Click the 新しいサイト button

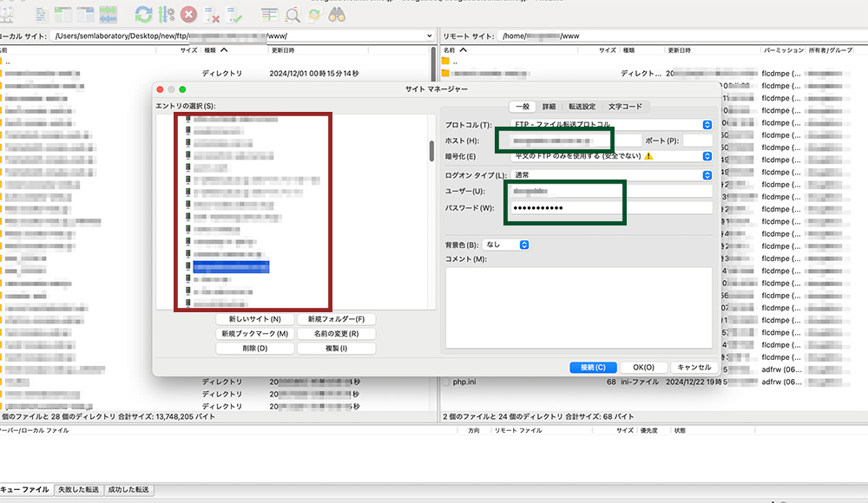(x=254, y=319)
